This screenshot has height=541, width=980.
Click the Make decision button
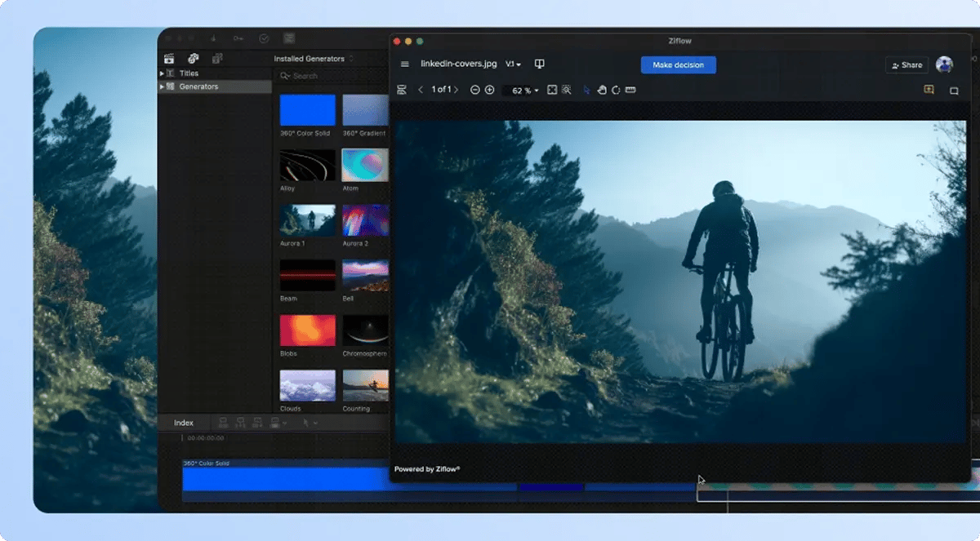point(678,65)
